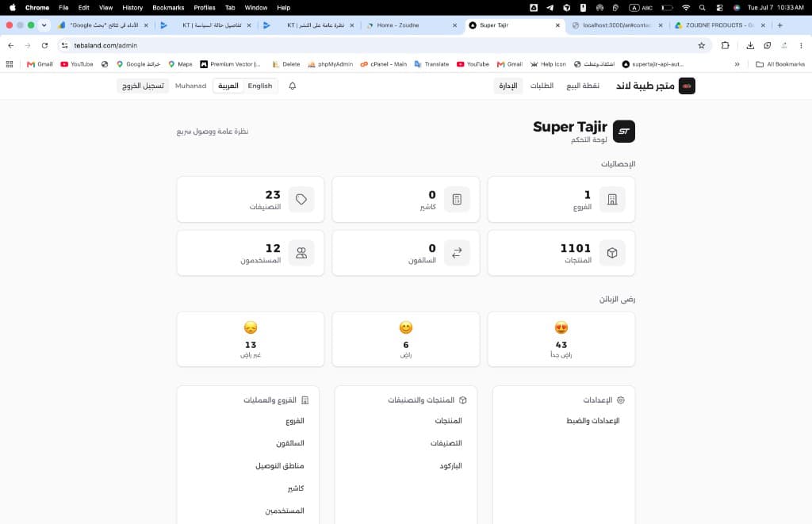Open the Translate bookmark
812x524 pixels.
[432, 64]
